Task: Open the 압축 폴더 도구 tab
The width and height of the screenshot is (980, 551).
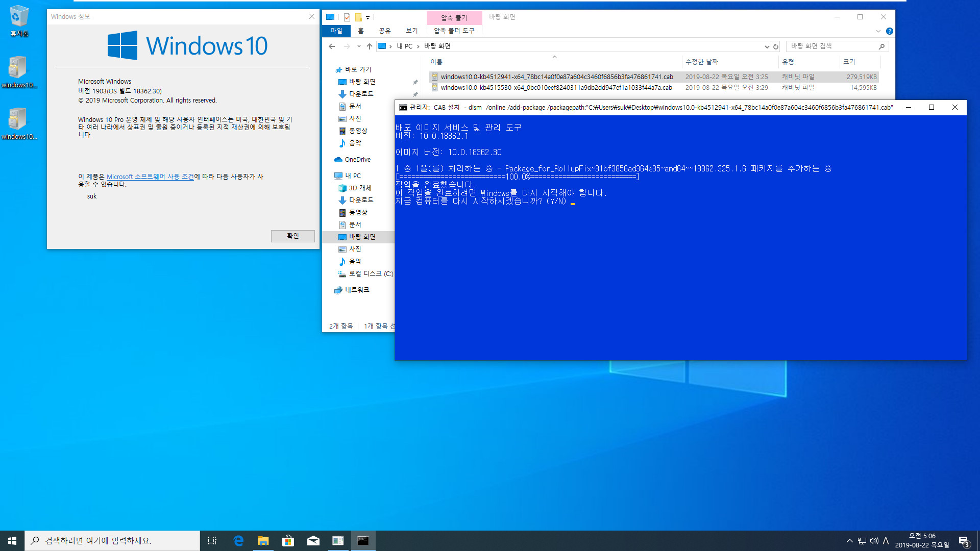Action: 454,31
